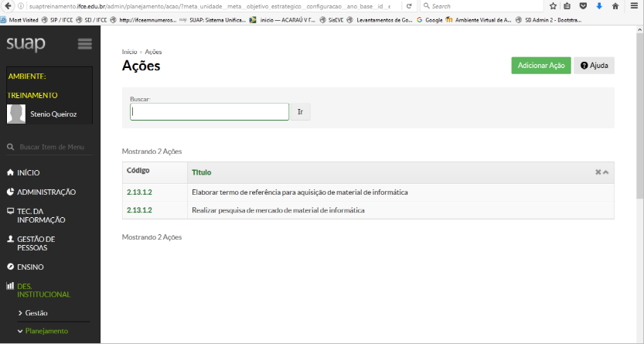Open the Gestão de Pessoas menu

(x=35, y=244)
